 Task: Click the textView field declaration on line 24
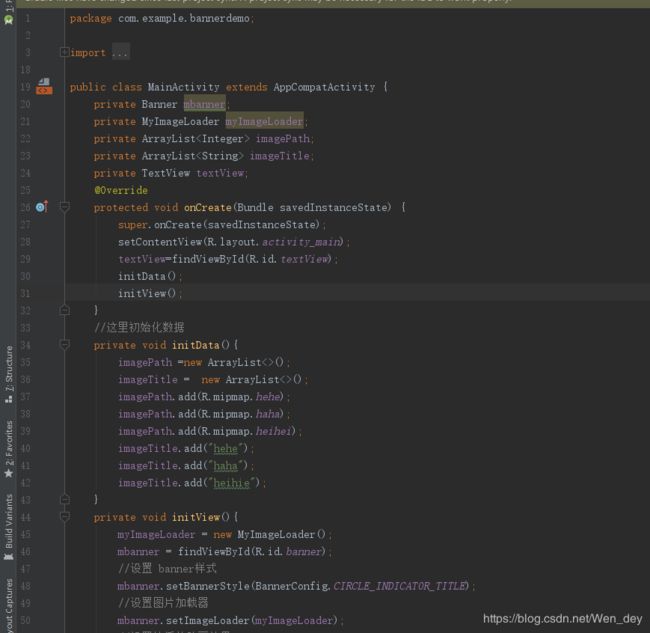(x=220, y=173)
